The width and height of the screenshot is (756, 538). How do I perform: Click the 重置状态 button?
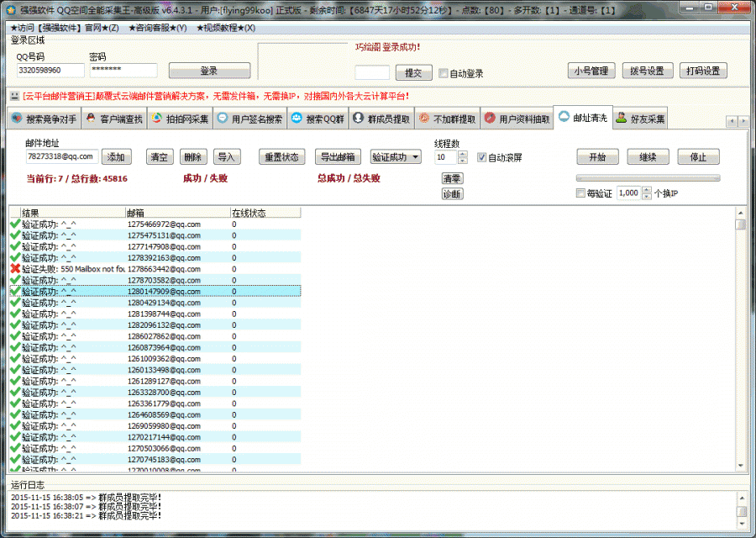click(x=282, y=157)
